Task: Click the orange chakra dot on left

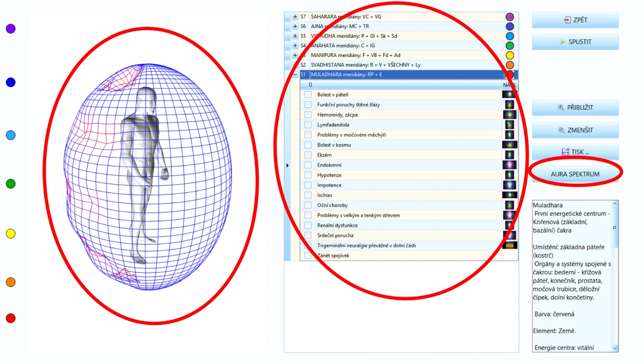Action: tap(11, 282)
